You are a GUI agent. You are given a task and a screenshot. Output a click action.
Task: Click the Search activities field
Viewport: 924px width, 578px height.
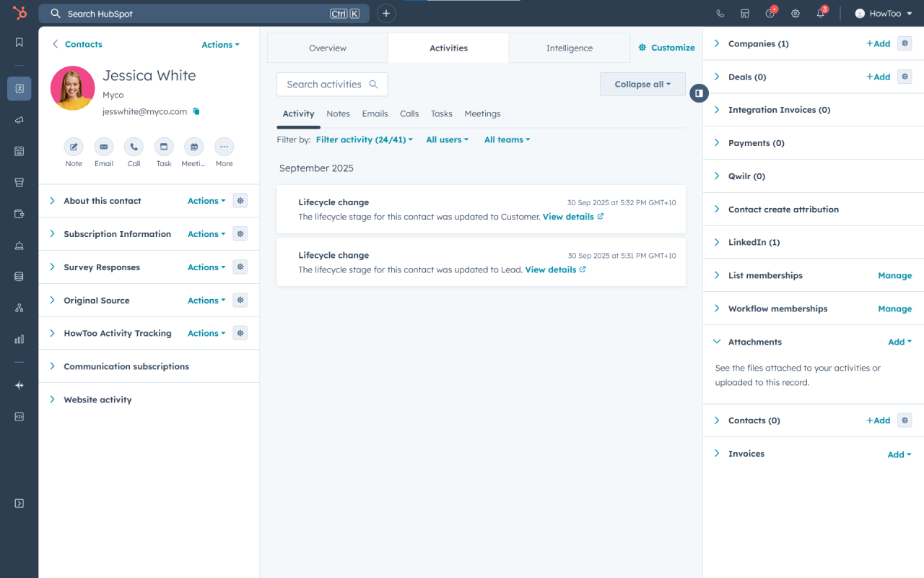tap(332, 85)
